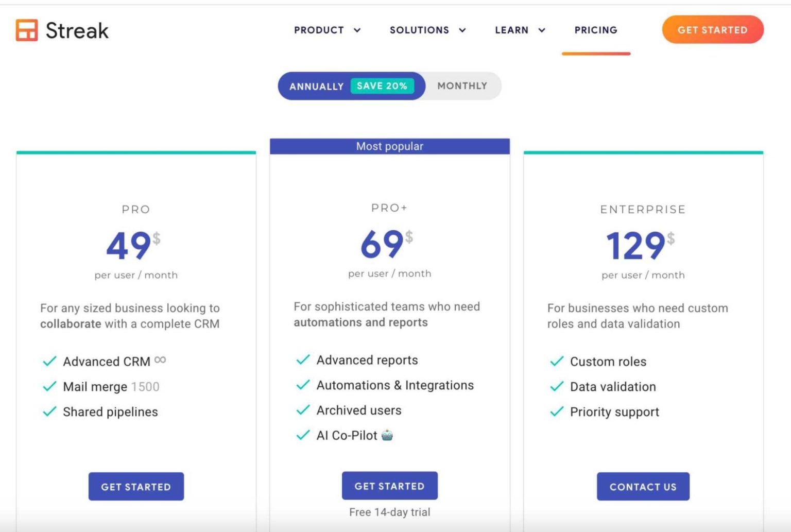Click the checkmark beside Custom roles
Viewport: 791px width, 532px height.
pyautogui.click(x=556, y=361)
